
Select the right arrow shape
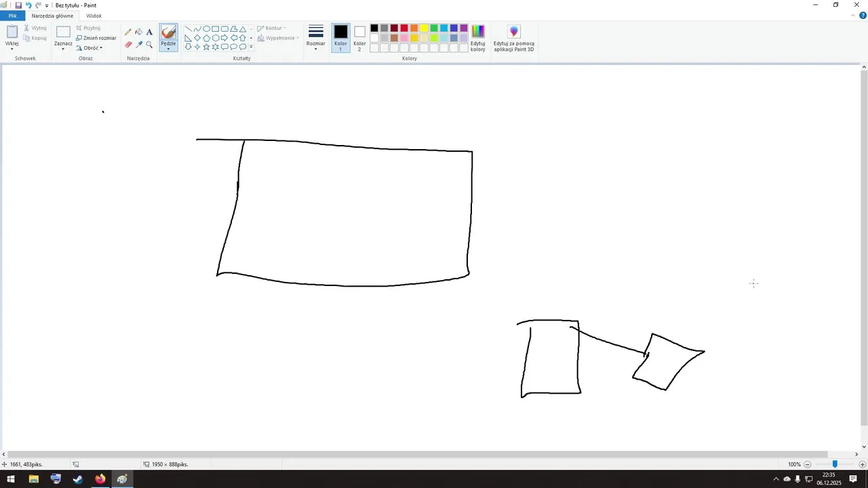click(224, 38)
